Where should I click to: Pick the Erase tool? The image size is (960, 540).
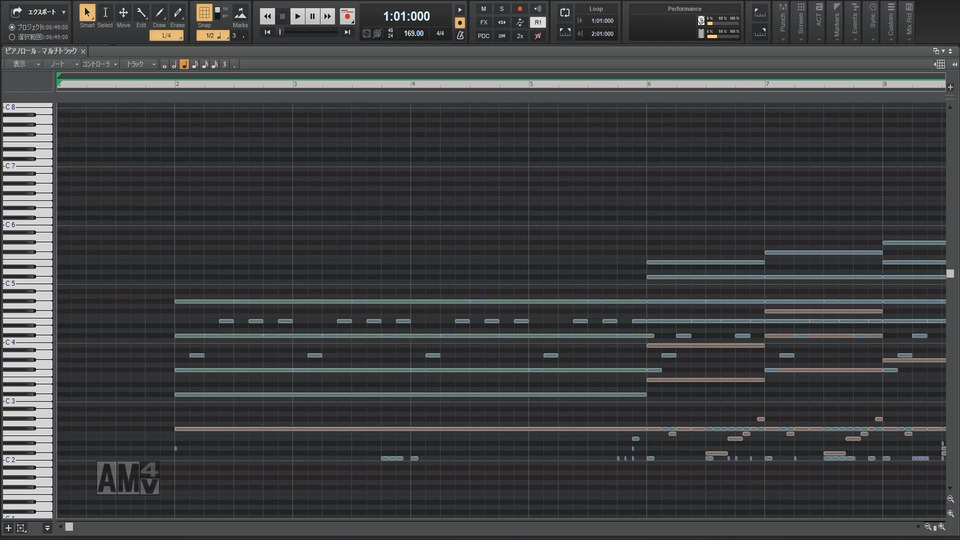(177, 13)
